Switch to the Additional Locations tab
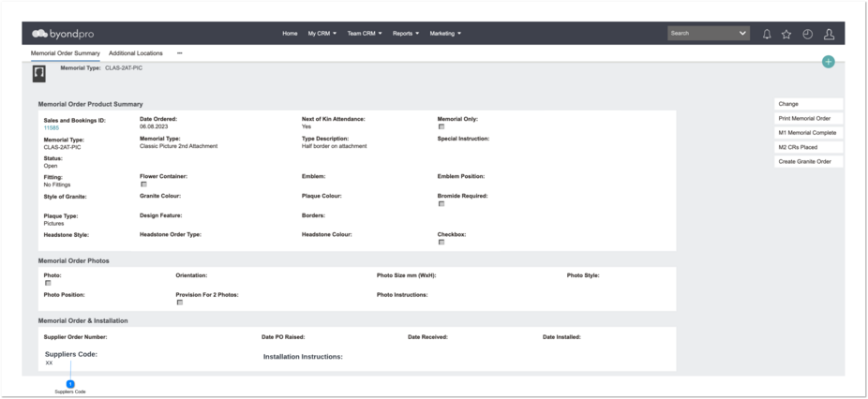This screenshot has width=868, height=399. [x=136, y=53]
